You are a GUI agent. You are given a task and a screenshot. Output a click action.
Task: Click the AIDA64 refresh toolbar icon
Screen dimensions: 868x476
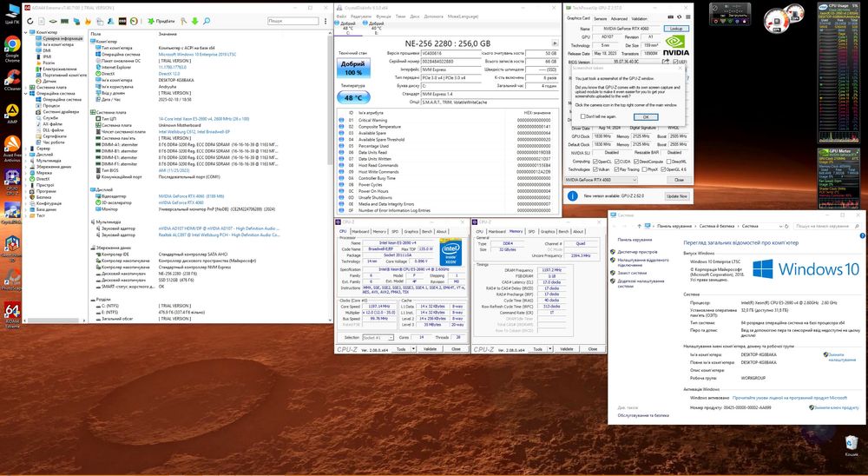(30, 21)
